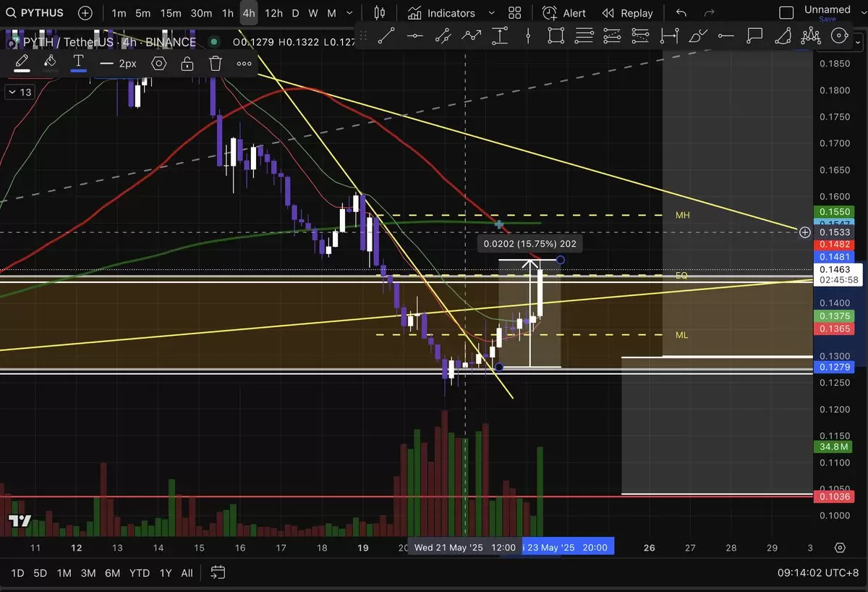Toggle the lock on selected drawing

coord(187,64)
